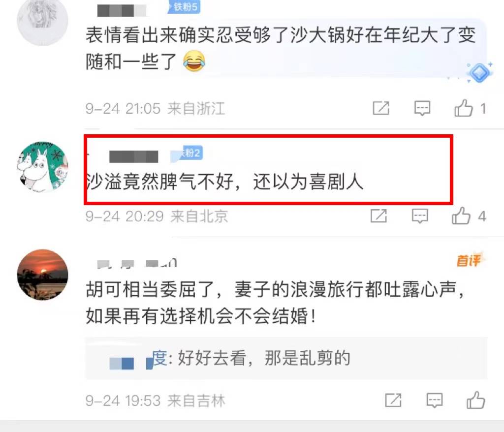Select the comment 表情看出来确实忍受够了
This screenshot has width=504, height=432.
click(280, 48)
